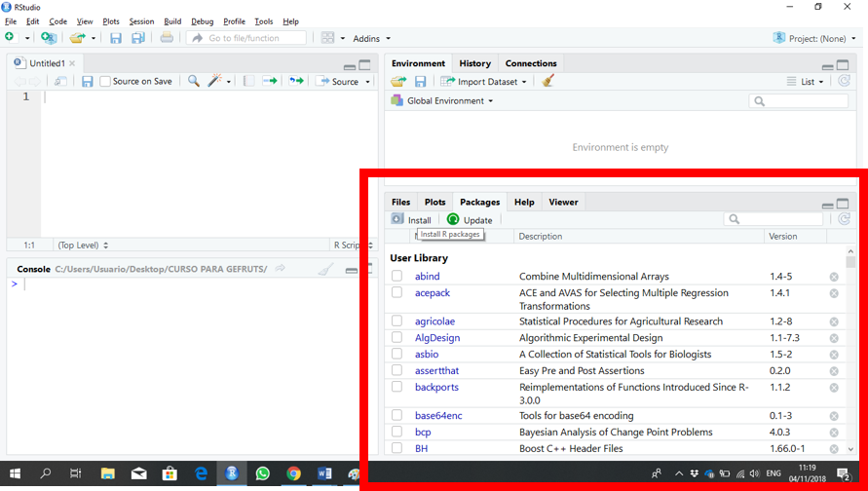Print the current file icon
The image size is (868, 491).
[x=166, y=38]
